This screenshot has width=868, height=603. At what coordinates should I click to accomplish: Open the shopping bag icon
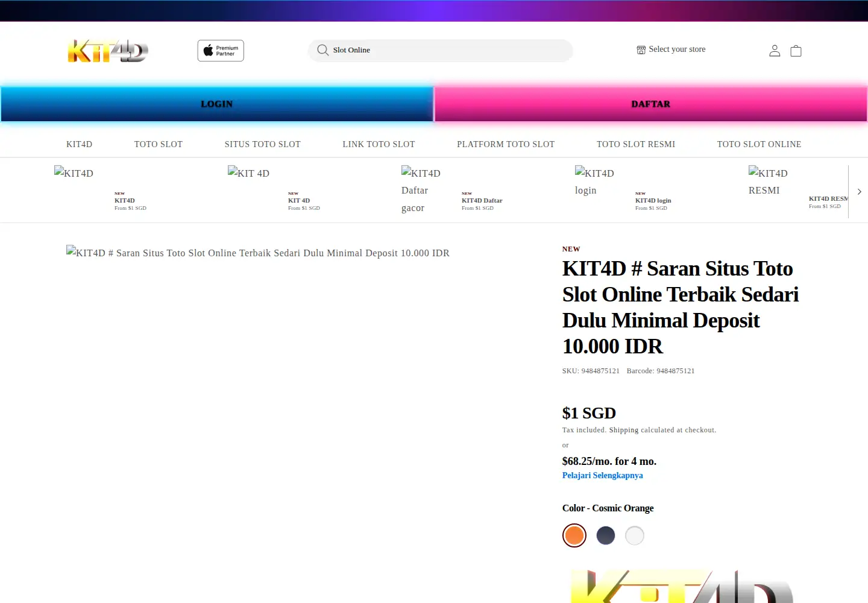point(796,51)
